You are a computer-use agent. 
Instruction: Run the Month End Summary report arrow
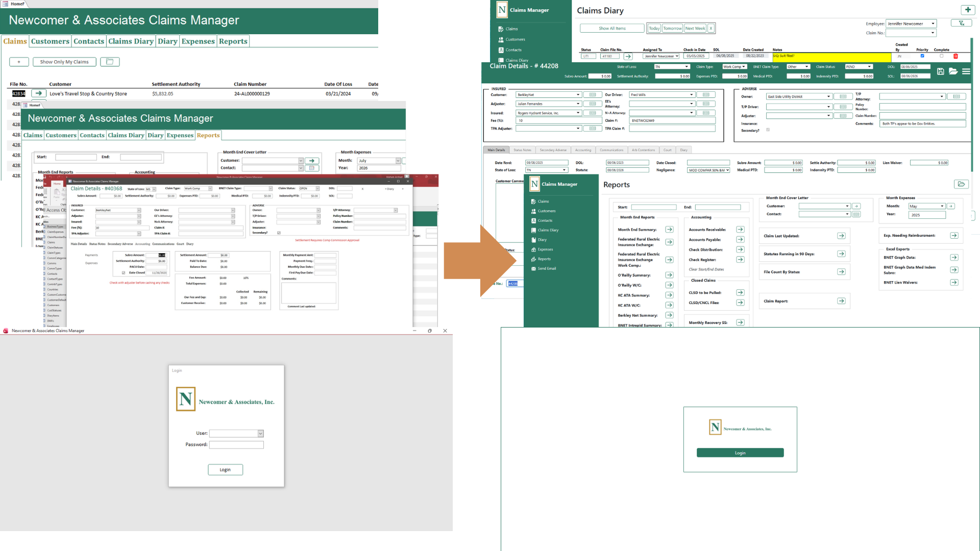pyautogui.click(x=669, y=230)
